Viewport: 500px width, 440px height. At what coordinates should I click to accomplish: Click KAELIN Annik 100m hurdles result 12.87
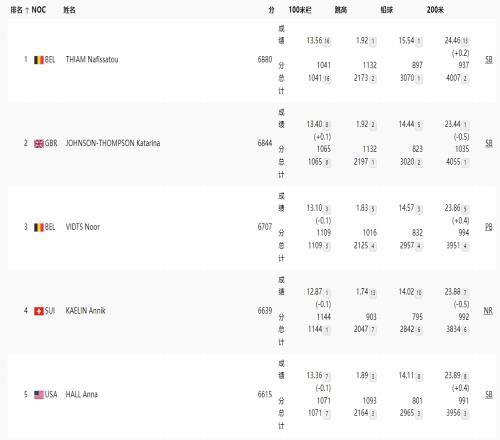pyautogui.click(x=314, y=292)
